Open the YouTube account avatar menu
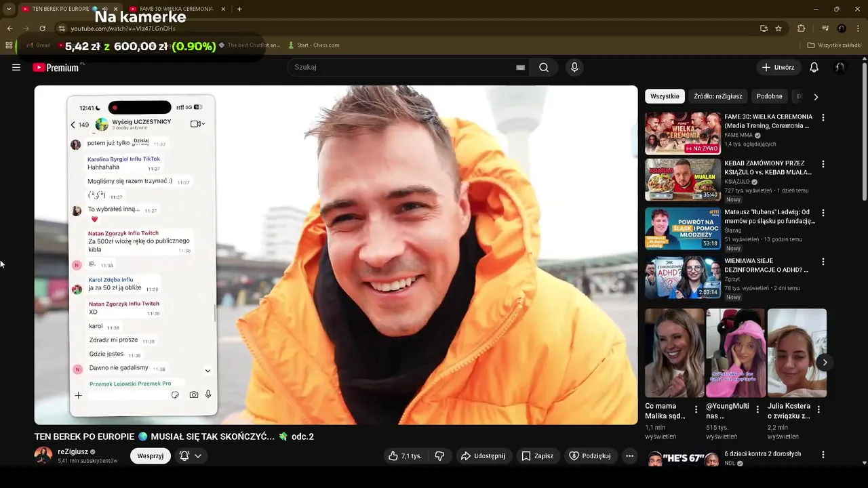 (x=840, y=67)
